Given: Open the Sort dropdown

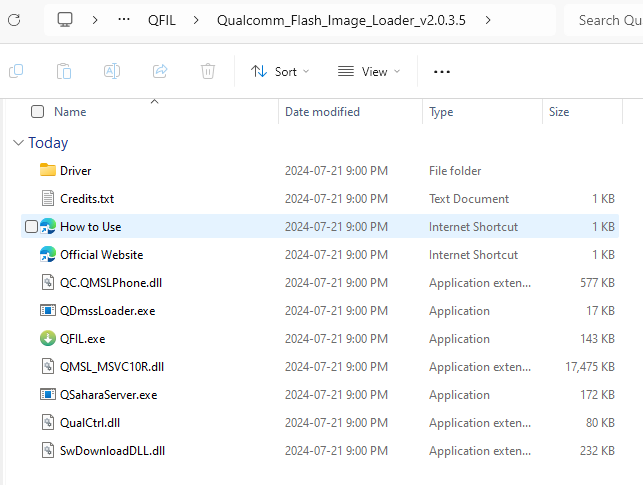Looking at the screenshot, I should point(280,72).
